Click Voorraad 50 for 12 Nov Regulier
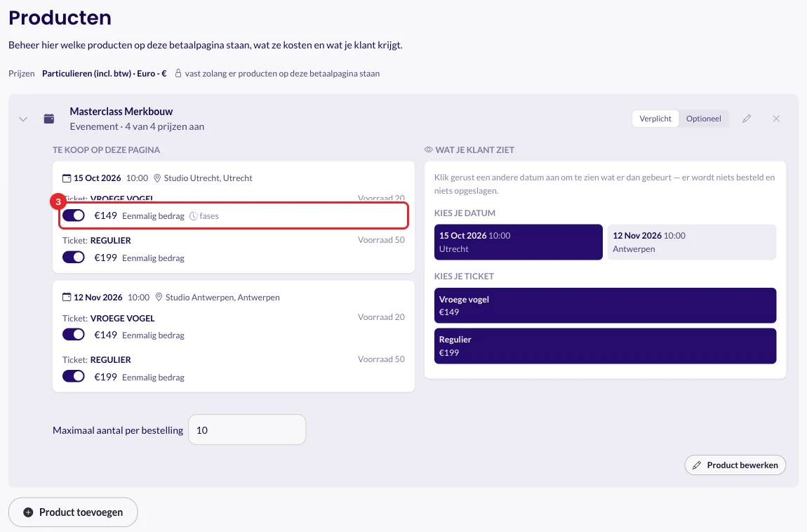The width and height of the screenshot is (807, 532). (381, 359)
